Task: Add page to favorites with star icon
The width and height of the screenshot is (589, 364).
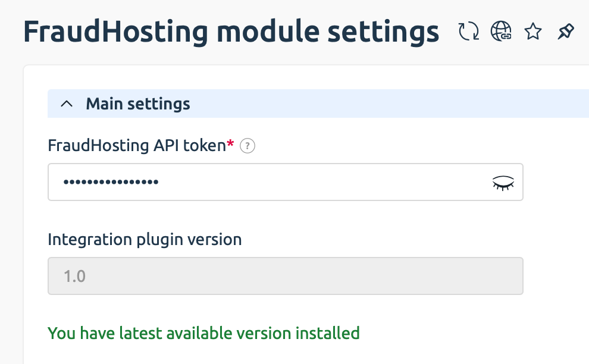Action: (x=533, y=31)
